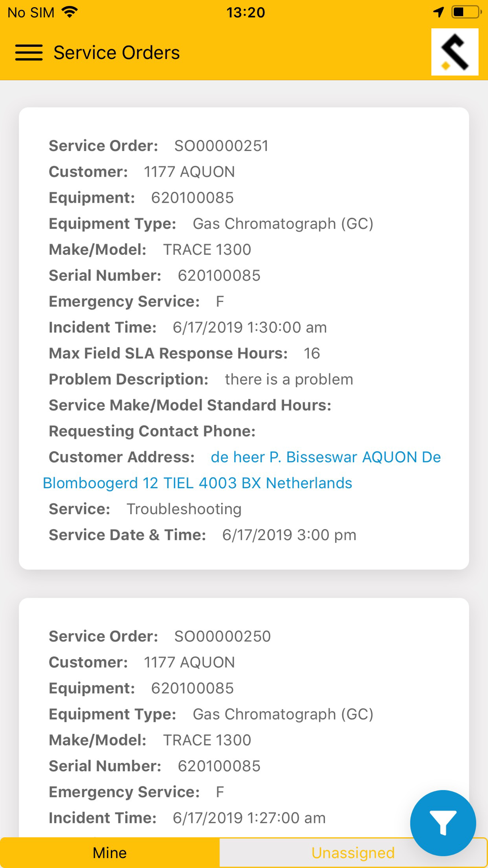Image resolution: width=488 pixels, height=868 pixels.
Task: Tap Incident Time 6/17/2019 1:27:00 am
Action: pyautogui.click(x=249, y=818)
